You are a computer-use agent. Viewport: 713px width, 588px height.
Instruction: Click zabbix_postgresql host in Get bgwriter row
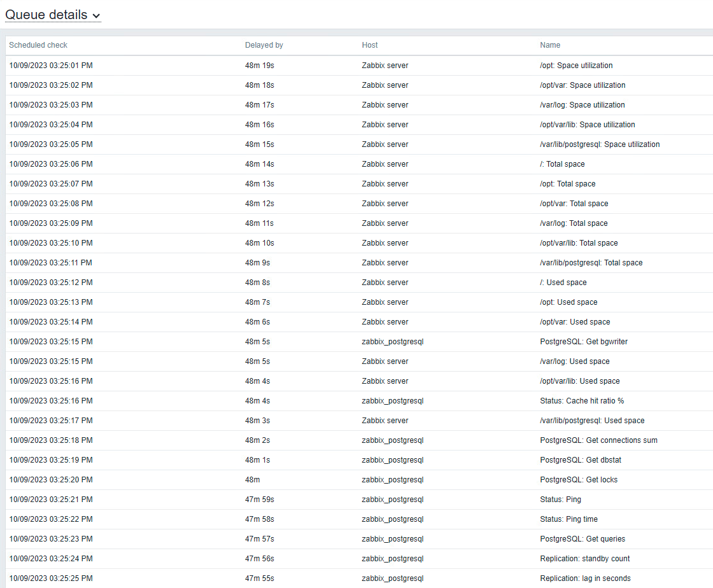[393, 342]
